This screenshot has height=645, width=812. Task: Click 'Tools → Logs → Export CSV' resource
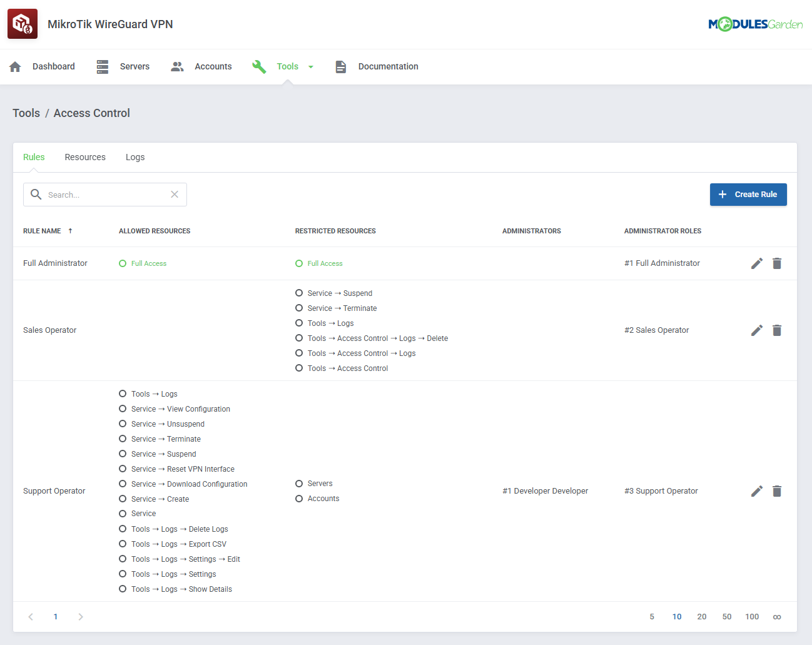(179, 544)
